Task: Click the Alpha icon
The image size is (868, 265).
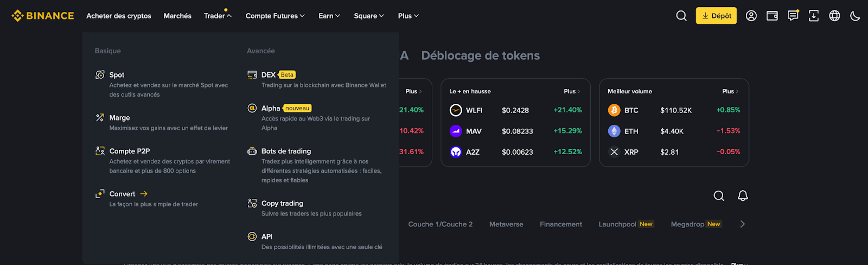Action: (252, 108)
